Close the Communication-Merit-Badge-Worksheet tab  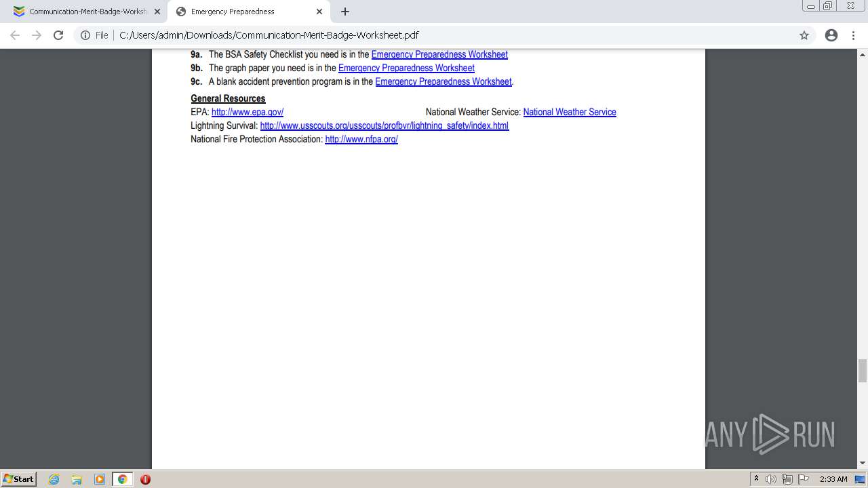(157, 12)
